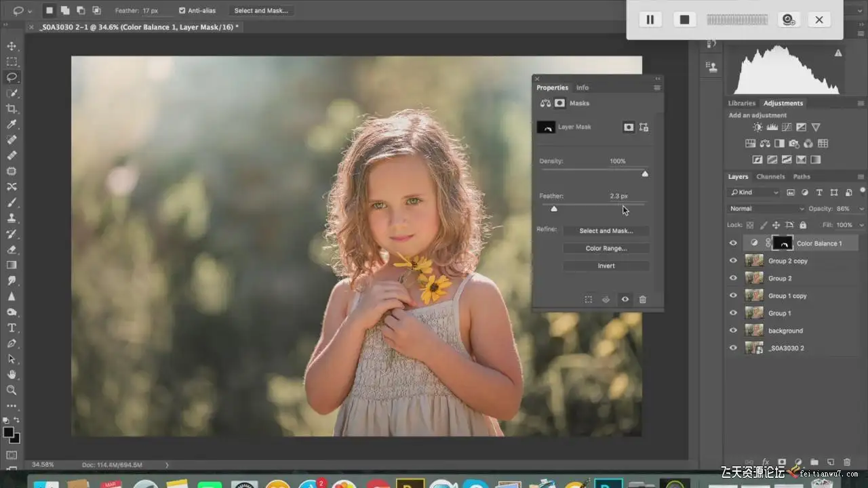Click the Color Range... button

[606, 249]
